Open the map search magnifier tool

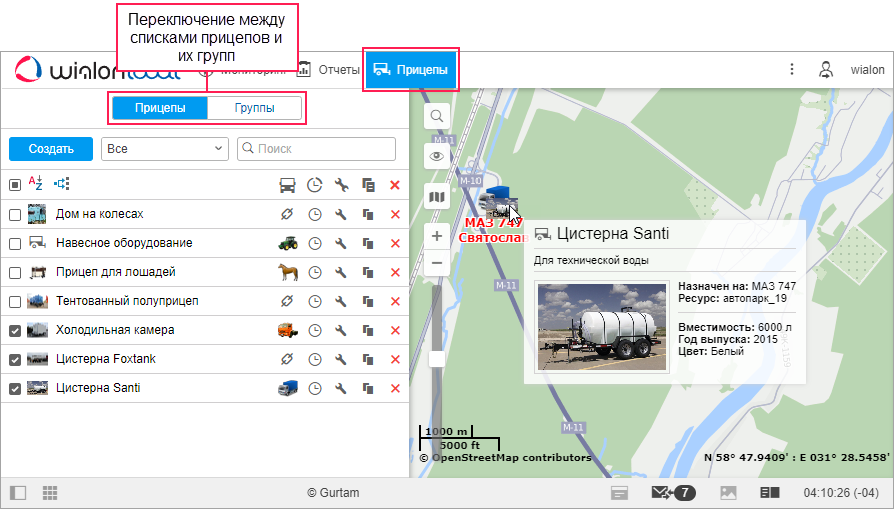point(437,116)
